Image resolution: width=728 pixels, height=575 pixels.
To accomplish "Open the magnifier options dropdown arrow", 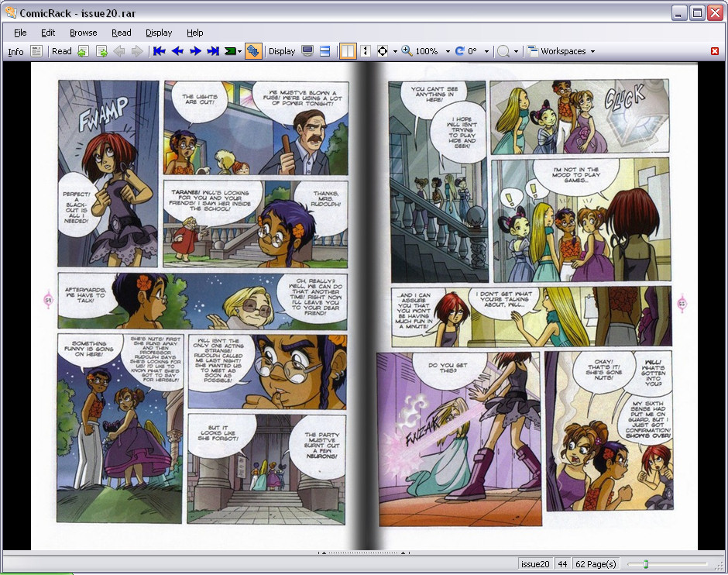I will [516, 52].
